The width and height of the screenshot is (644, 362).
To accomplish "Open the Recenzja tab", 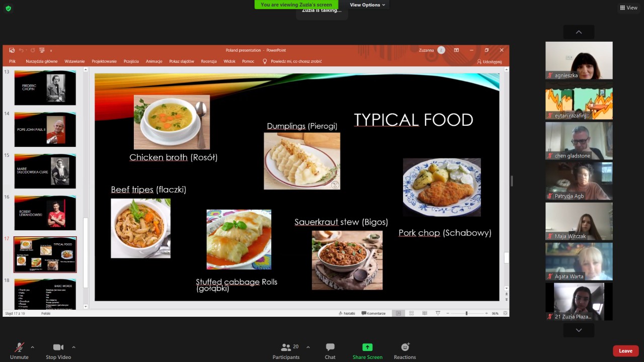I will pos(209,61).
